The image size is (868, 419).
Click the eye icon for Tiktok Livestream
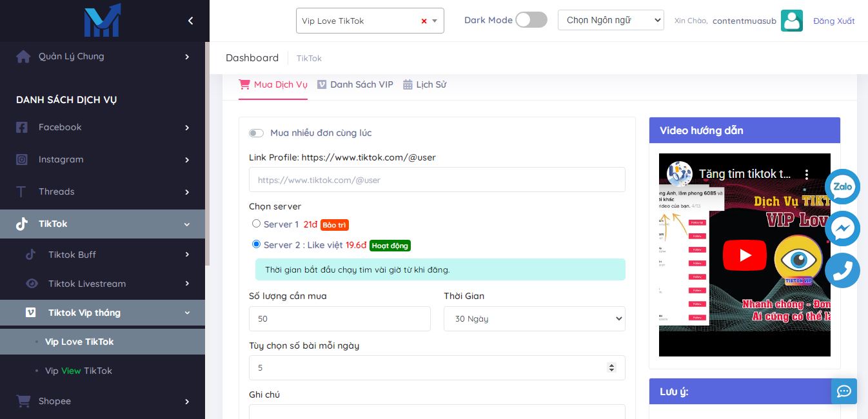click(x=31, y=284)
